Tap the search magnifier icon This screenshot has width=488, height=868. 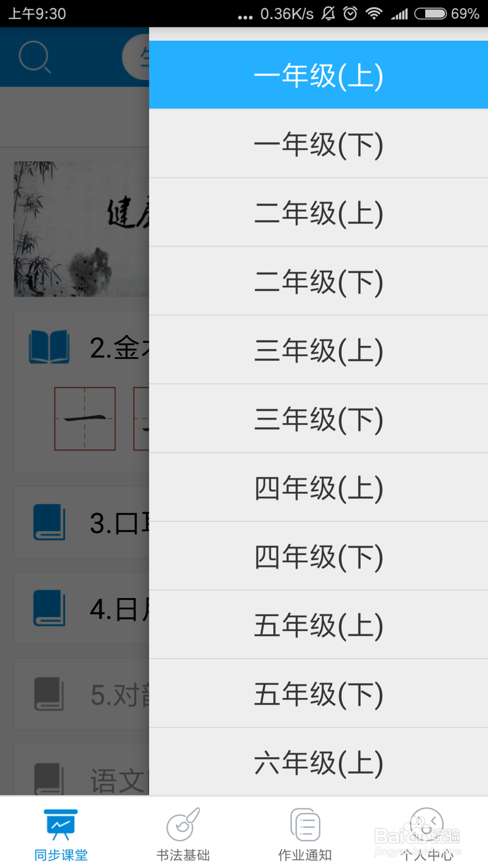point(34,57)
